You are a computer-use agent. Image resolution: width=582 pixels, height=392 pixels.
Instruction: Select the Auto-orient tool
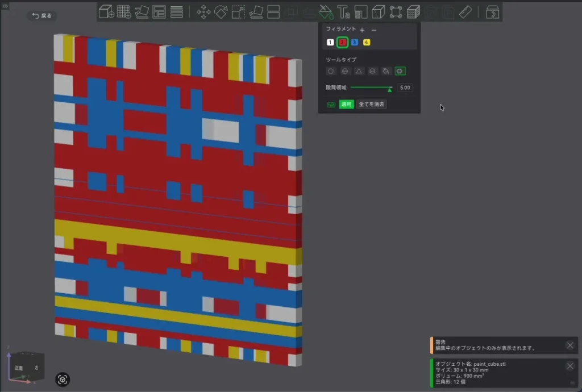(142, 12)
